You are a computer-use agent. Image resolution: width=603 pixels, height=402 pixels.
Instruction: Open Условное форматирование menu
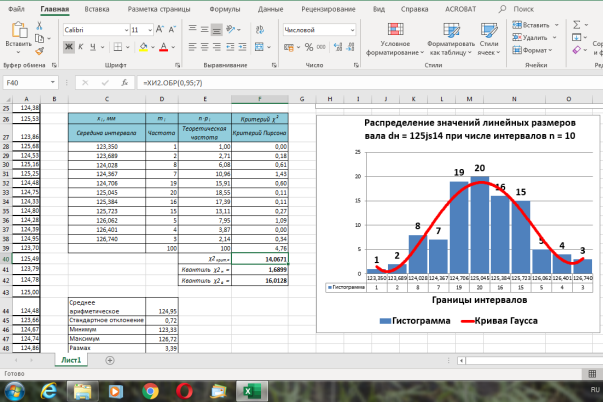[x=395, y=39]
